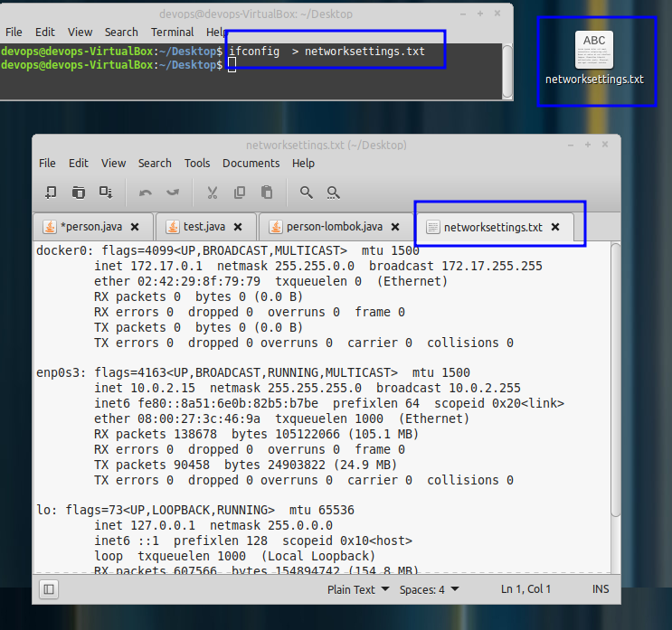Image resolution: width=672 pixels, height=630 pixels.
Task: Open the editor Edit menu
Action: click(79, 164)
